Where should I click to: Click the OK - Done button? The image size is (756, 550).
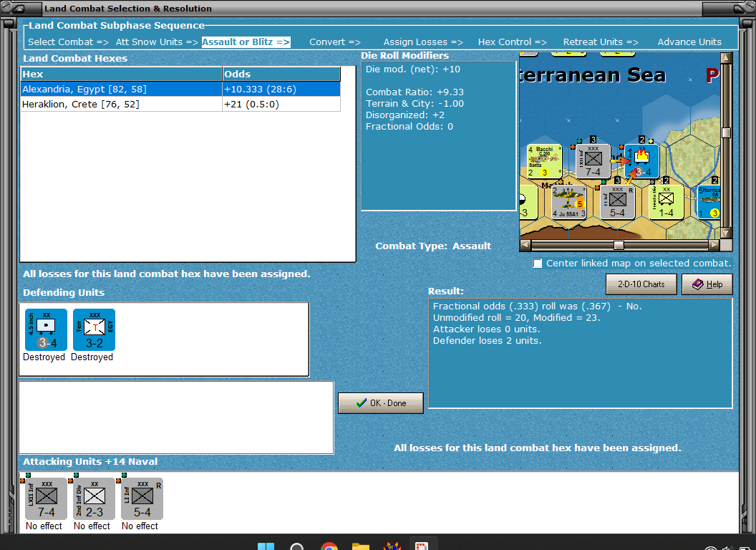(x=381, y=403)
